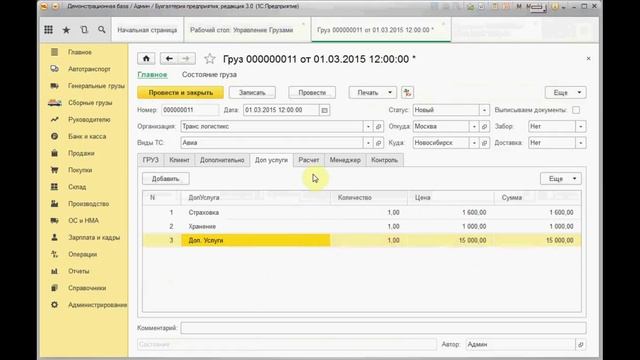Toggle Выписываем документы checkbox
The image size is (640, 360).
point(576,110)
